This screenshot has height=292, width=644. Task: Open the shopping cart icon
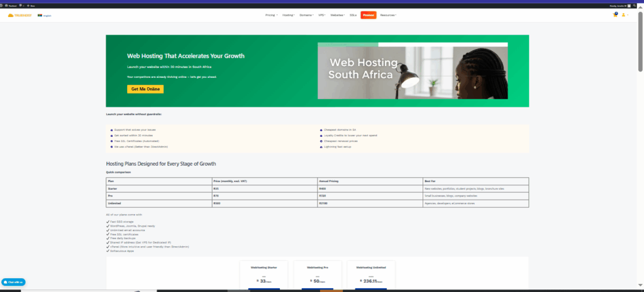click(x=615, y=14)
